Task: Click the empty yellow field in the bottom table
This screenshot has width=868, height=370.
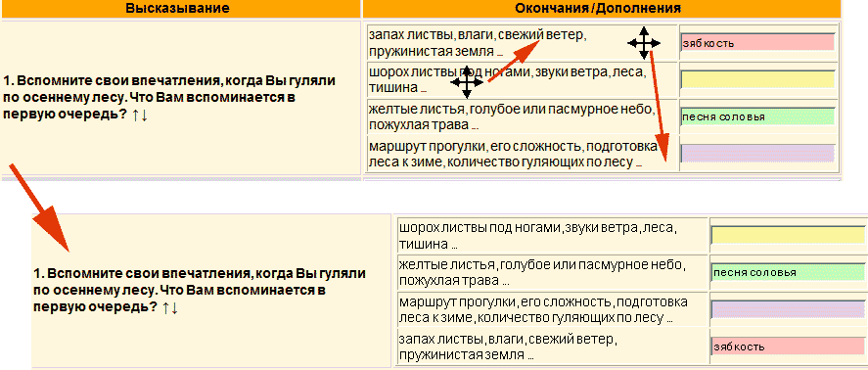Action: point(789,235)
